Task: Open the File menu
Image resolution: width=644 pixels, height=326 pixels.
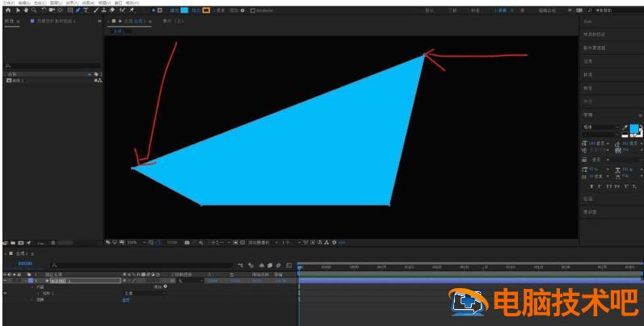Action: point(8,2)
